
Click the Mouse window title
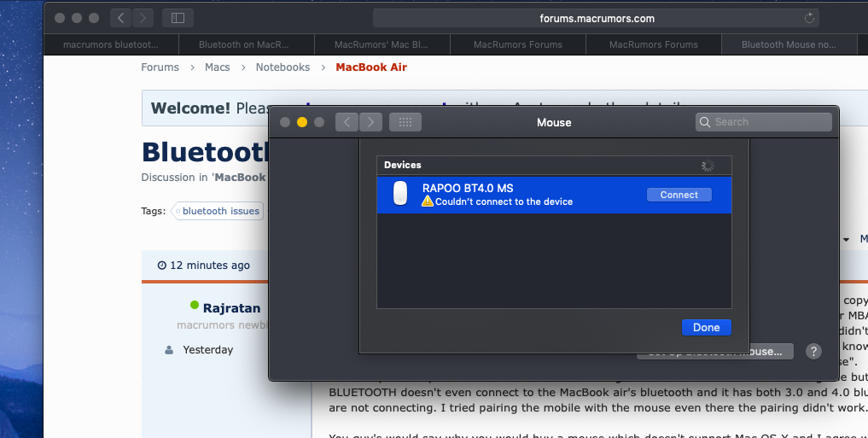coord(554,122)
